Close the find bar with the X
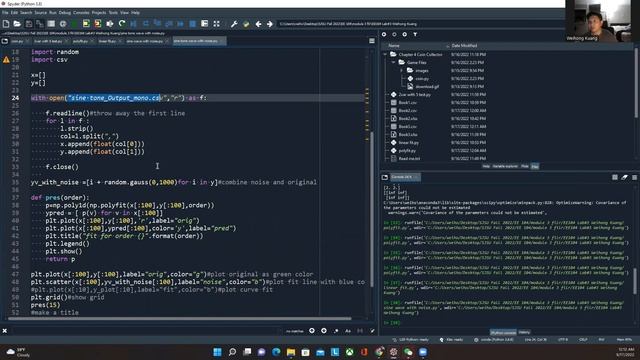The image size is (640, 360). point(4,331)
